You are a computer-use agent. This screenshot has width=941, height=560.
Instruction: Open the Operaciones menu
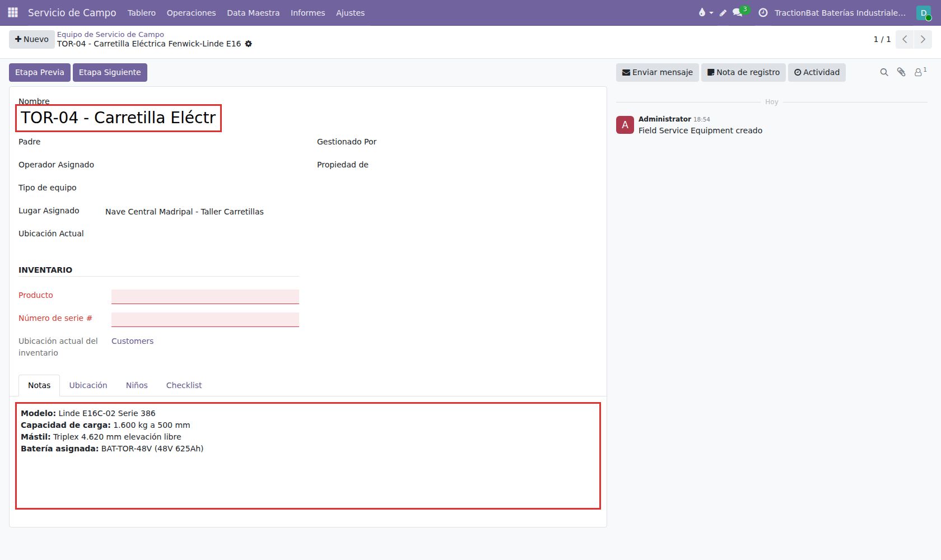[191, 12]
